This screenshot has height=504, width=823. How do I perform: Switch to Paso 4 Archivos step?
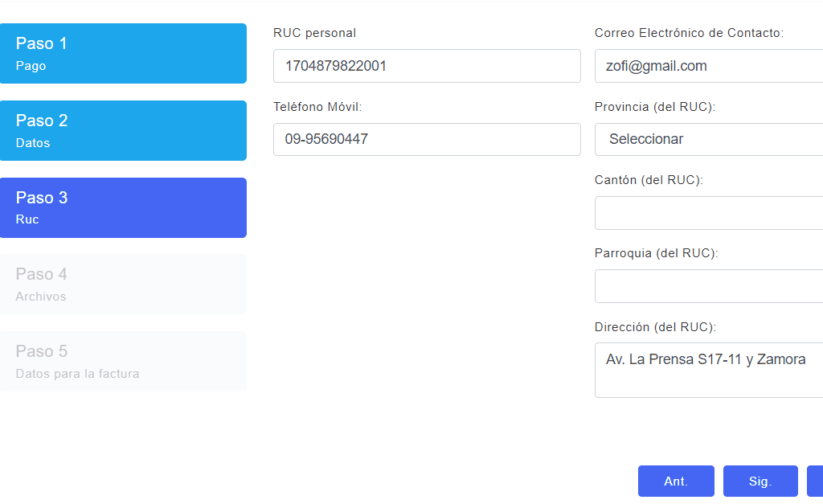(123, 285)
